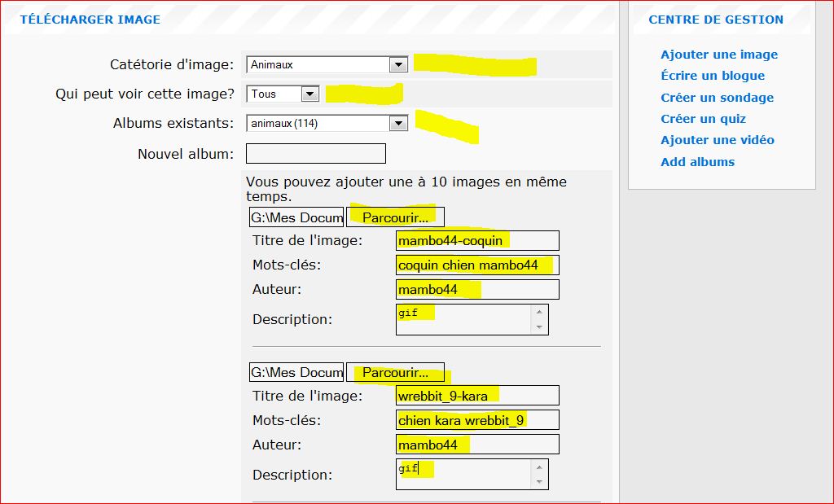Click the first Description text area
Screen dimensions: 834x504
click(463, 319)
